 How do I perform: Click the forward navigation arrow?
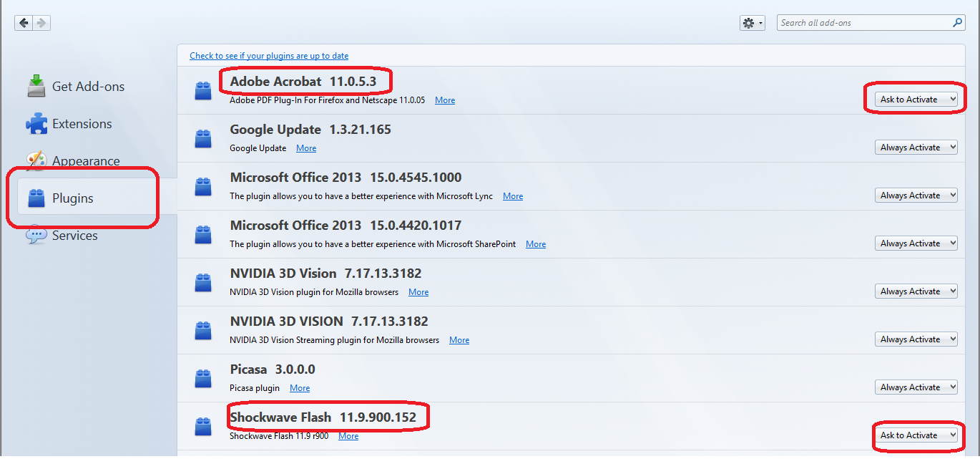point(41,23)
